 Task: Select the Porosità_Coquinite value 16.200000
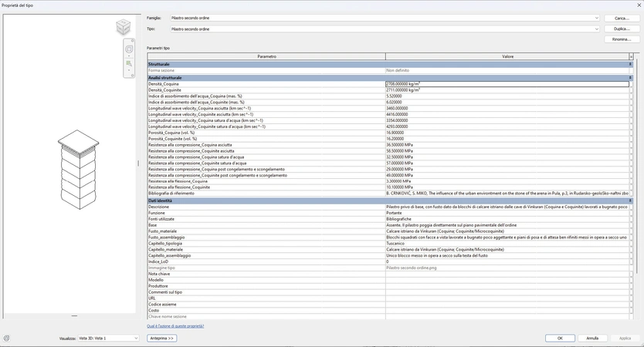(x=507, y=139)
